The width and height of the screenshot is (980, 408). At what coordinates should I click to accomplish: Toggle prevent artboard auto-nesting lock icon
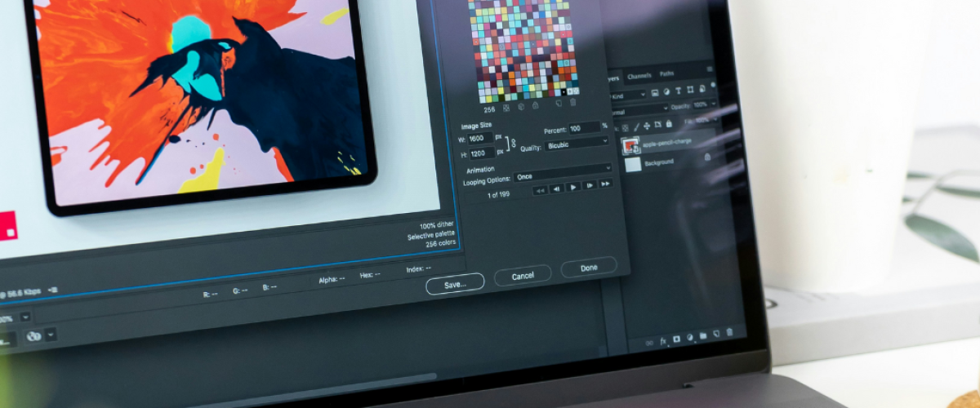(657, 125)
